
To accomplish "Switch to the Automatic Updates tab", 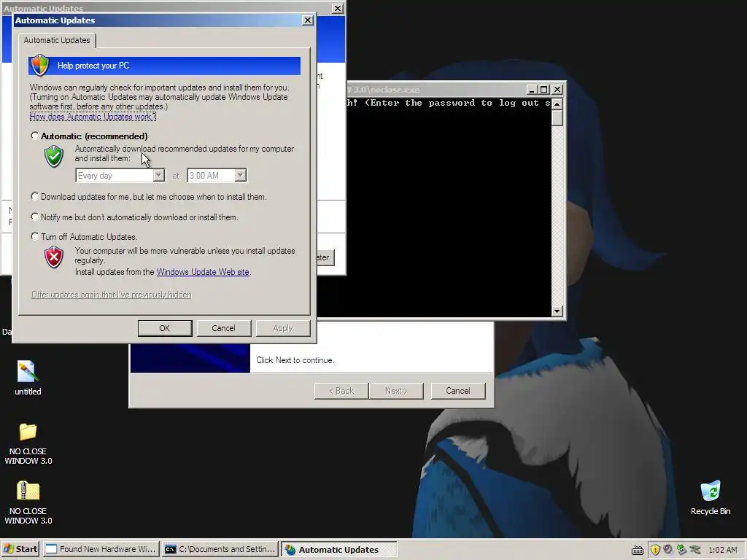I will 57,40.
